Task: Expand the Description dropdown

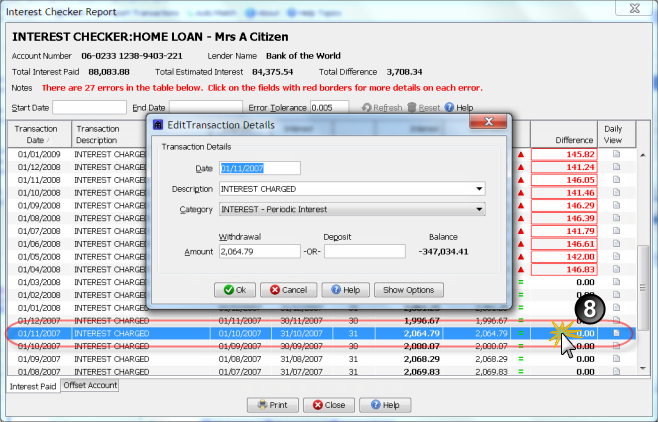Action: click(480, 188)
